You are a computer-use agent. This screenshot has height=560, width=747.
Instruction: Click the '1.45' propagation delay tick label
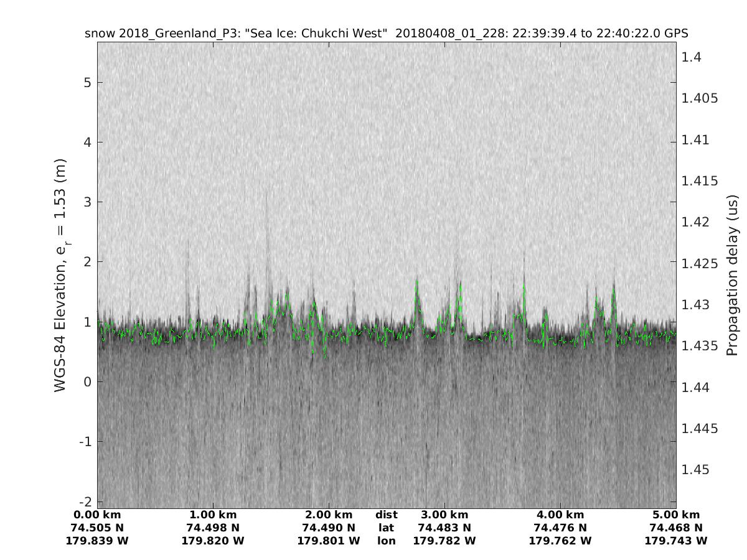(695, 470)
